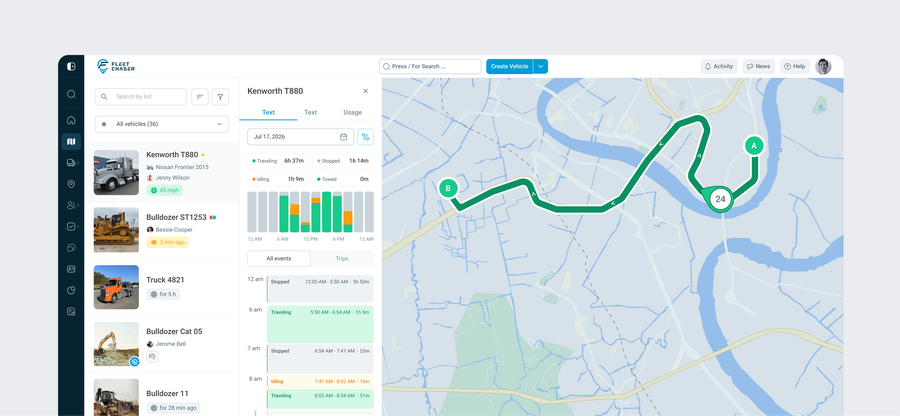Select the Kenworth T880 truck thumbnail
The image size is (900, 416).
pyautogui.click(x=116, y=172)
